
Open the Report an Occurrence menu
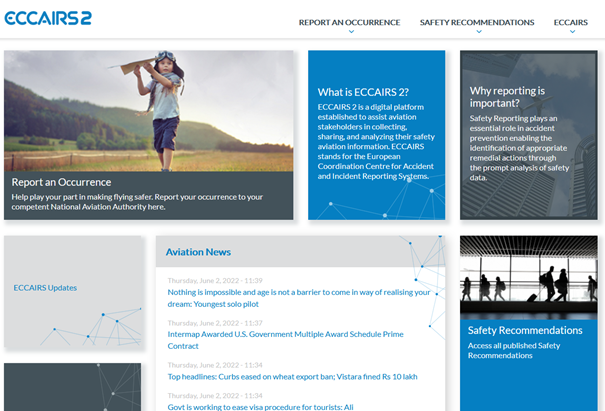click(349, 22)
